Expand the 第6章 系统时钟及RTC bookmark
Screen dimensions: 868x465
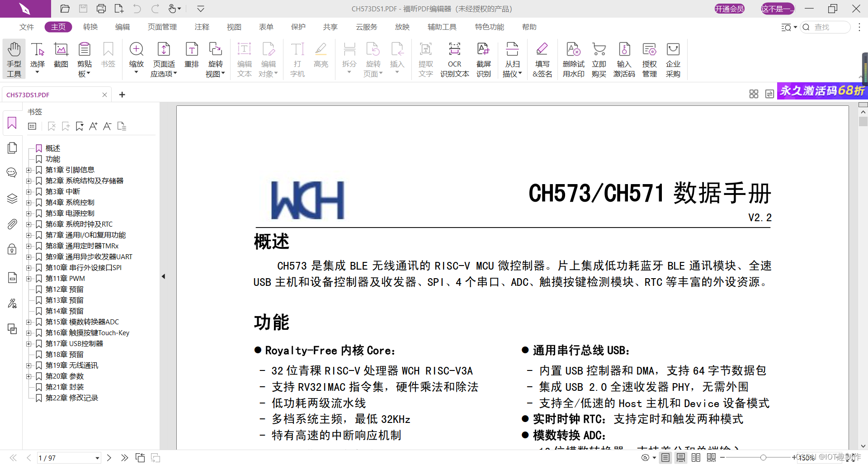coord(29,224)
